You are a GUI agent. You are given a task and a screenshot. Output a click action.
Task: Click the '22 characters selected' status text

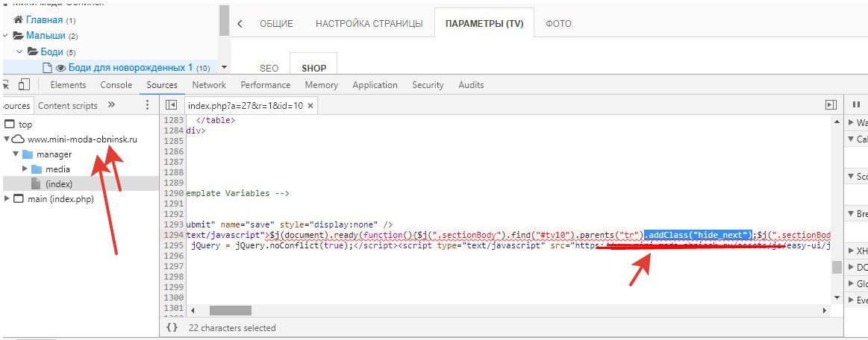point(232,328)
